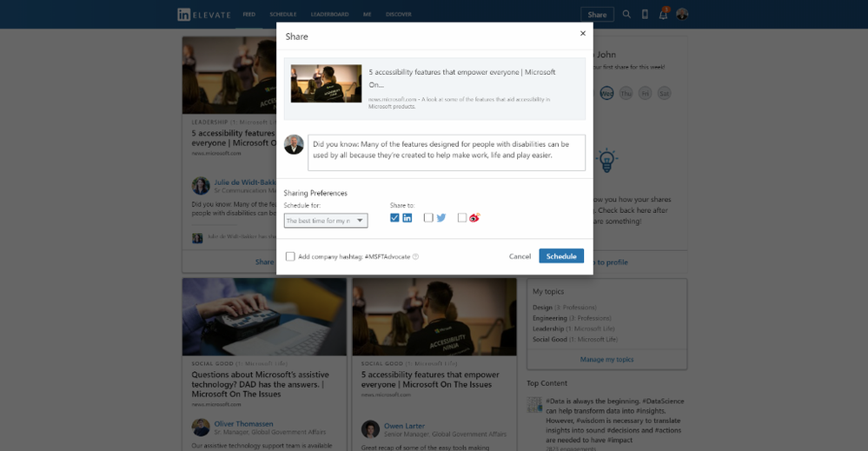The height and width of the screenshot is (451, 868).
Task: Open the DISCOVER tab
Action: tap(399, 15)
